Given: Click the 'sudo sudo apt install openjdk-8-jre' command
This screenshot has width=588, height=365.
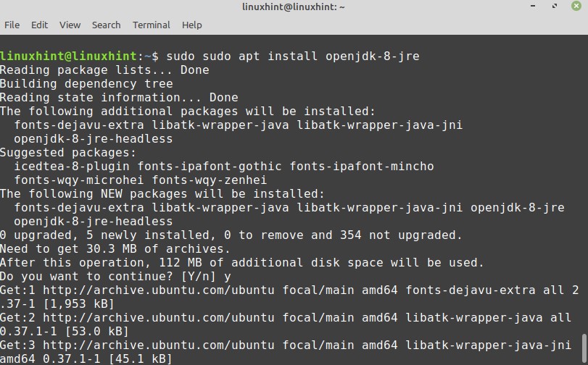Looking at the screenshot, I should [x=293, y=56].
